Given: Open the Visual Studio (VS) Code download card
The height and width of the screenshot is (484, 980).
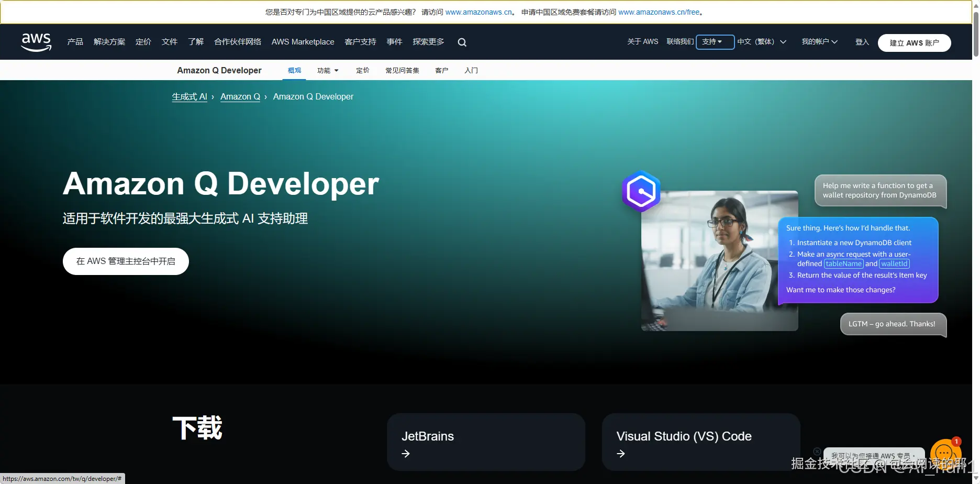Looking at the screenshot, I should [701, 442].
